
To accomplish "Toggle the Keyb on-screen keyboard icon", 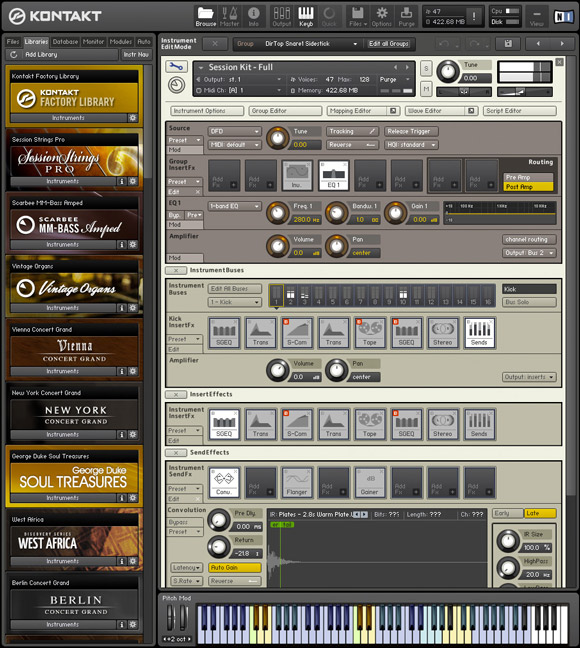I will (306, 17).
